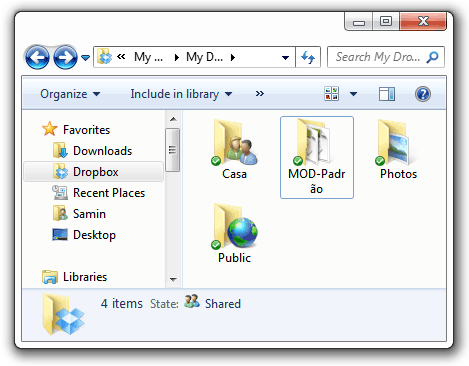This screenshot has width=469, height=366.
Task: Open the recent pages dropdown beside Forward
Action: [86, 58]
